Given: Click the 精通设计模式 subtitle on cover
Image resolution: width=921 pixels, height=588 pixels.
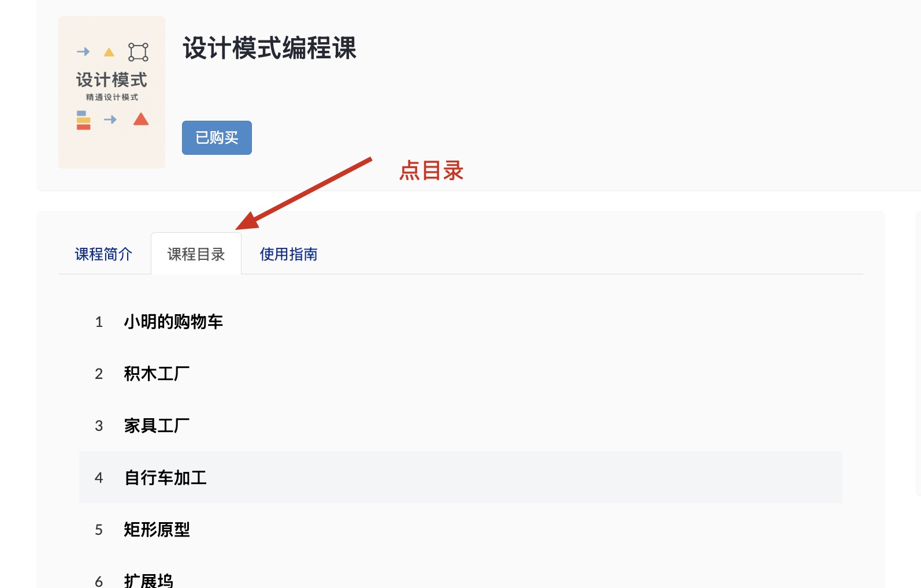Looking at the screenshot, I should [112, 97].
